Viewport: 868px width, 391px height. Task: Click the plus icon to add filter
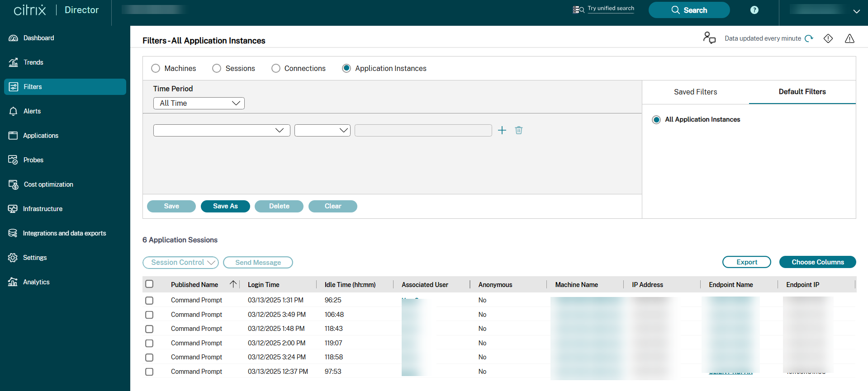click(x=502, y=130)
